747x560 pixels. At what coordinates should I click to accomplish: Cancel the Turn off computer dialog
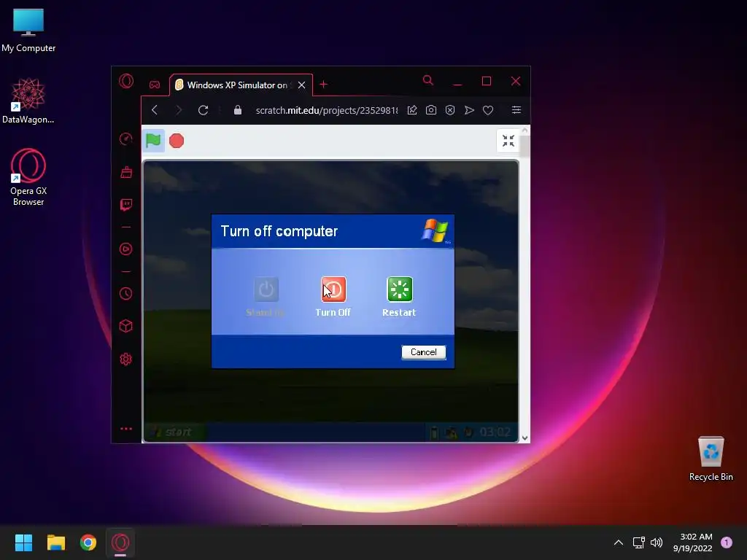[424, 352]
